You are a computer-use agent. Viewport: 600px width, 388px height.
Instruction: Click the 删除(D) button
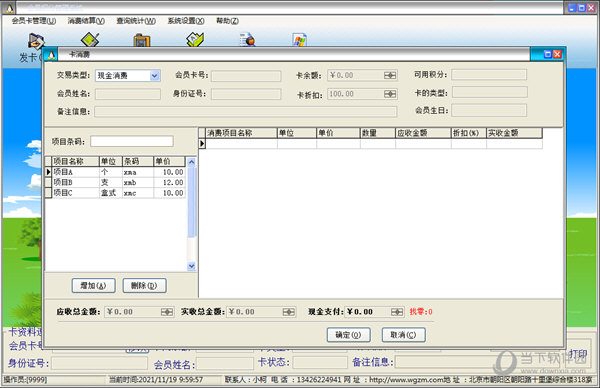(x=144, y=285)
